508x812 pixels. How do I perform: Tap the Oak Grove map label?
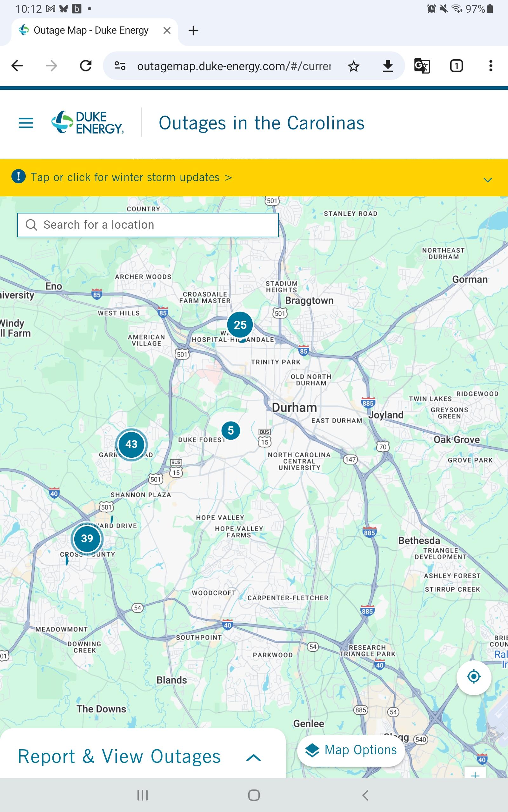[457, 440]
